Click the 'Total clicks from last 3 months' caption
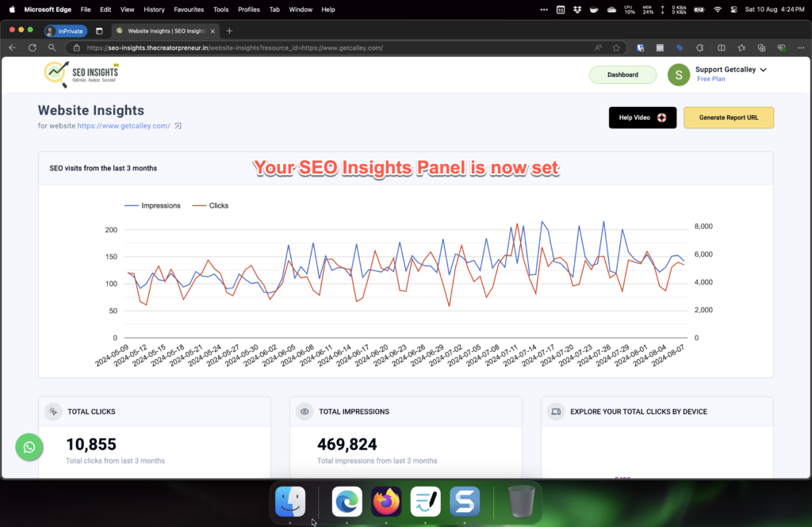Screen dimensions: 812x527 (x=115, y=460)
